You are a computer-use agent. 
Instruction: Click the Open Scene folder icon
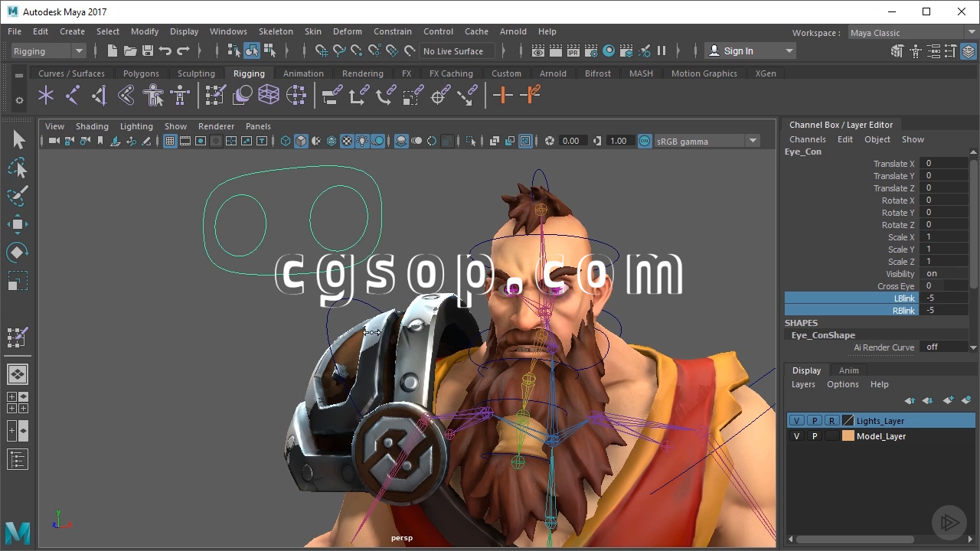[130, 51]
